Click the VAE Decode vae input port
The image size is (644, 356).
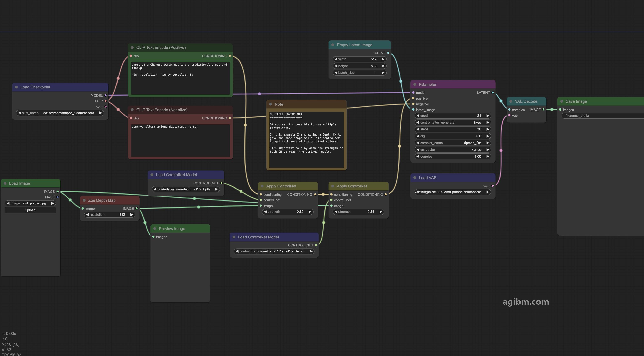click(509, 115)
